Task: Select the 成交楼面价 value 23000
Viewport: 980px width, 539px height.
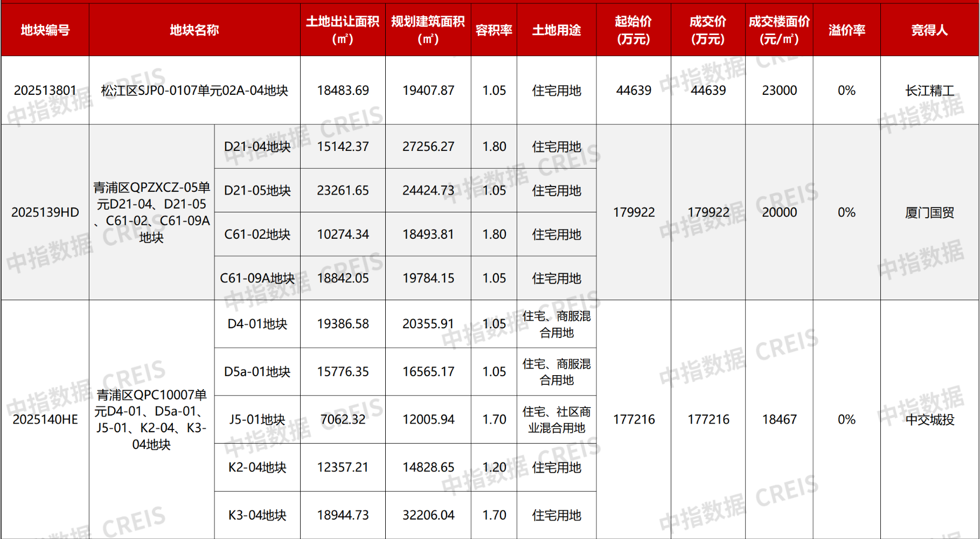Action: (779, 91)
